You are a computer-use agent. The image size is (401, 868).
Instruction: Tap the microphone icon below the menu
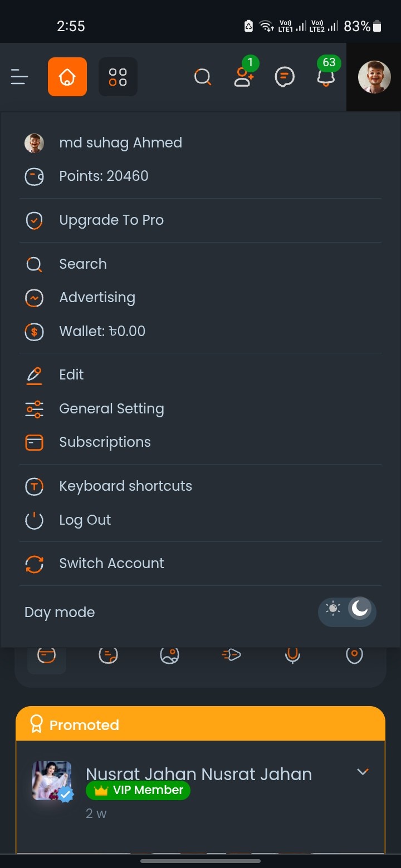[x=292, y=655]
